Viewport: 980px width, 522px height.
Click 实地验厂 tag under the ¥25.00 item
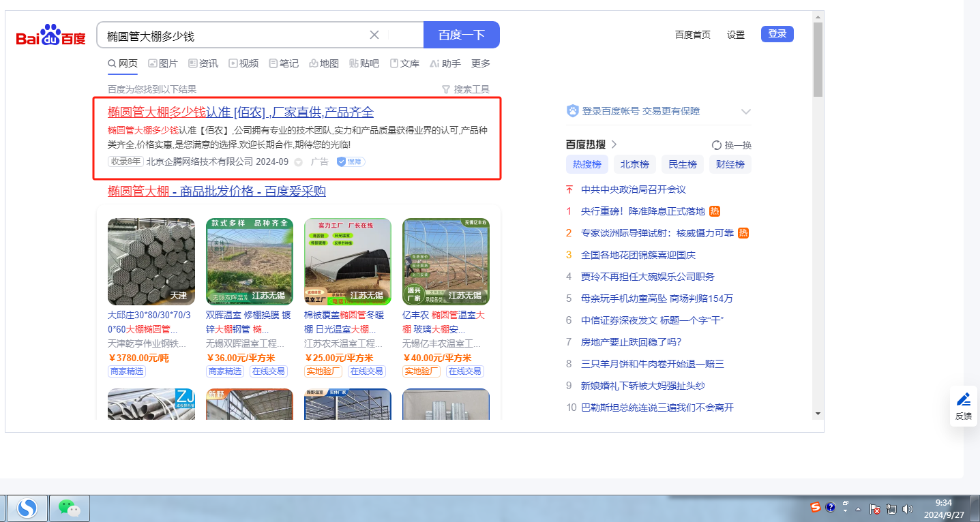pos(323,371)
